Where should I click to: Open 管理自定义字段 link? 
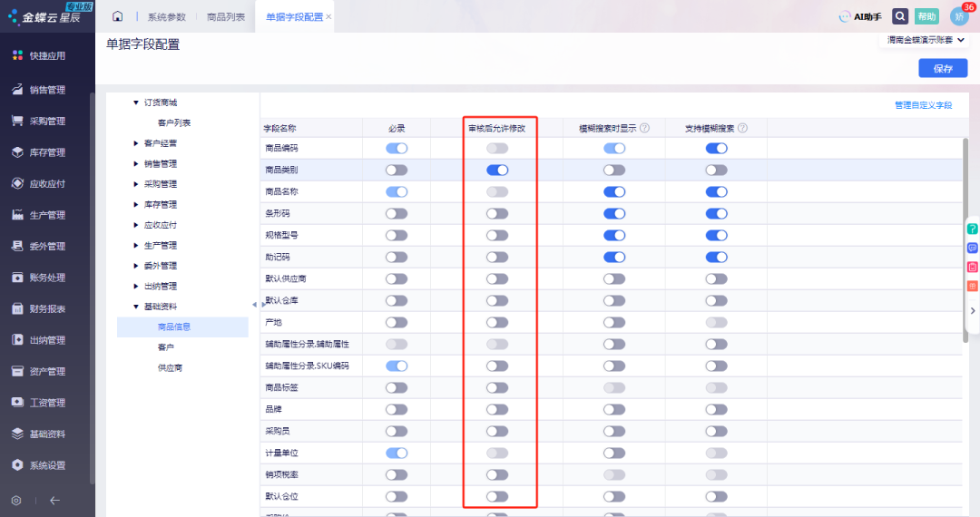(x=923, y=105)
